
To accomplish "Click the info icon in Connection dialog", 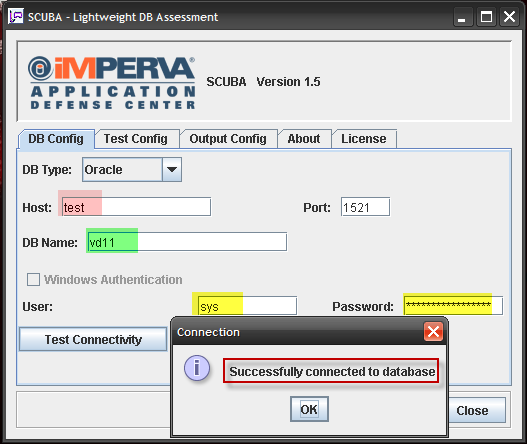I will [197, 368].
